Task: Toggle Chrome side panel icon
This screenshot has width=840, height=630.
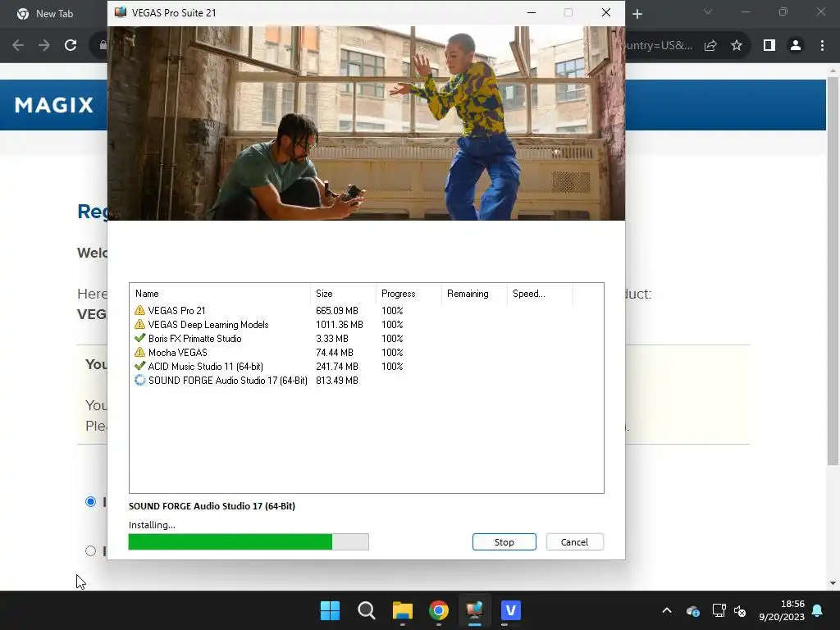Action: click(769, 46)
